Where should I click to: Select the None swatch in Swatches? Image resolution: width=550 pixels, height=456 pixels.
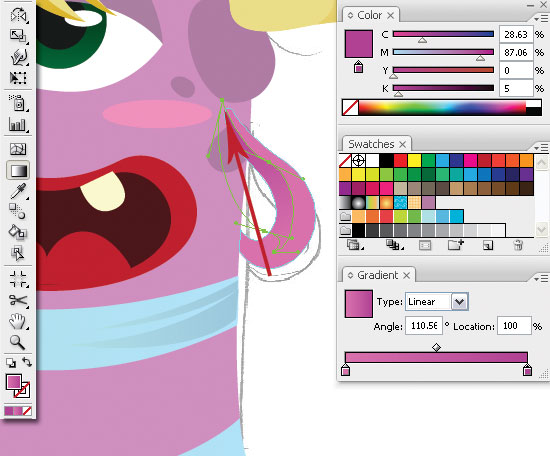coord(345,161)
